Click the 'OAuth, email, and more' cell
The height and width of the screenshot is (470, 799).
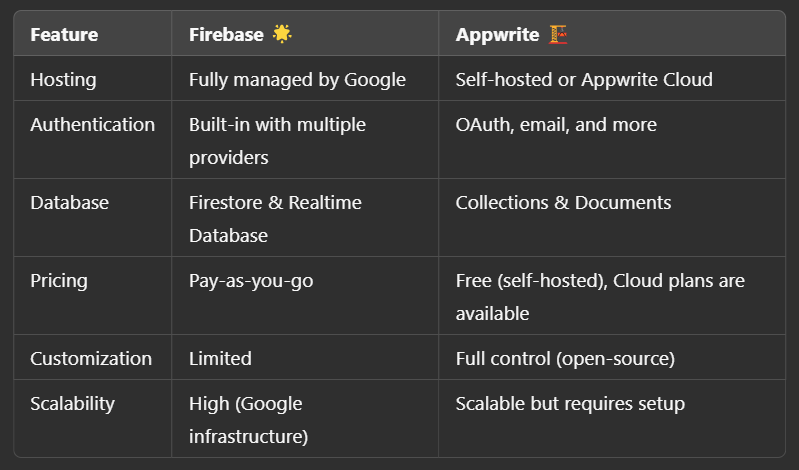coord(556,125)
